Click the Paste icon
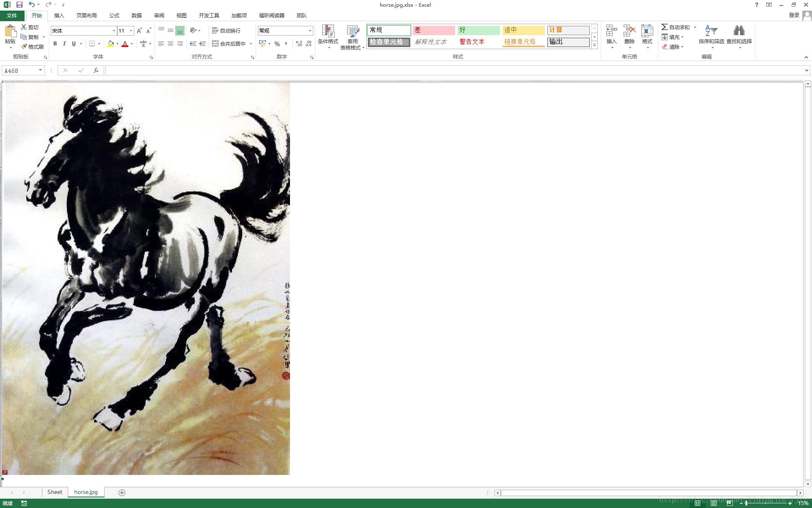Screen dimensions: 812x508 click(10, 32)
